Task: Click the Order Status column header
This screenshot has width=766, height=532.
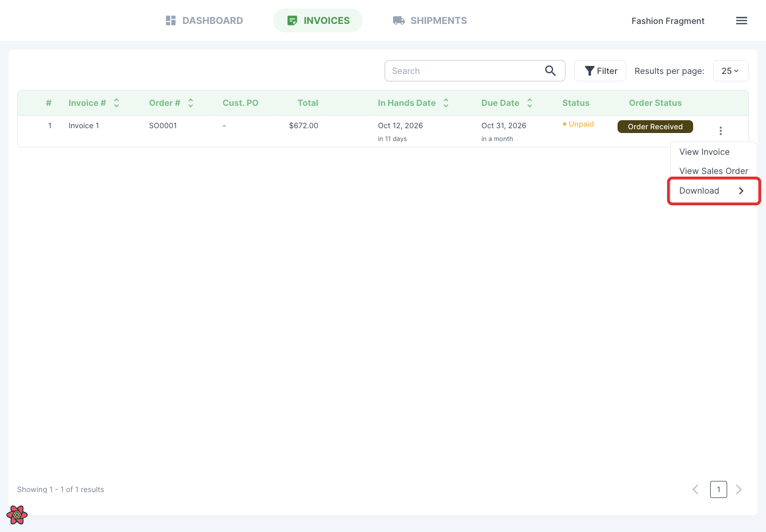Action: pos(655,103)
